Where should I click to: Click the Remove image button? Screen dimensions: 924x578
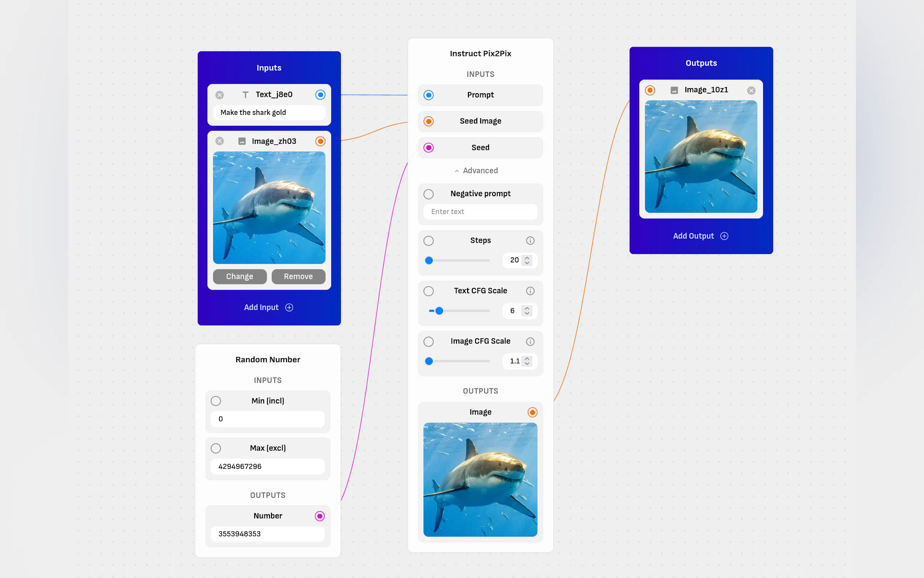[x=298, y=276]
